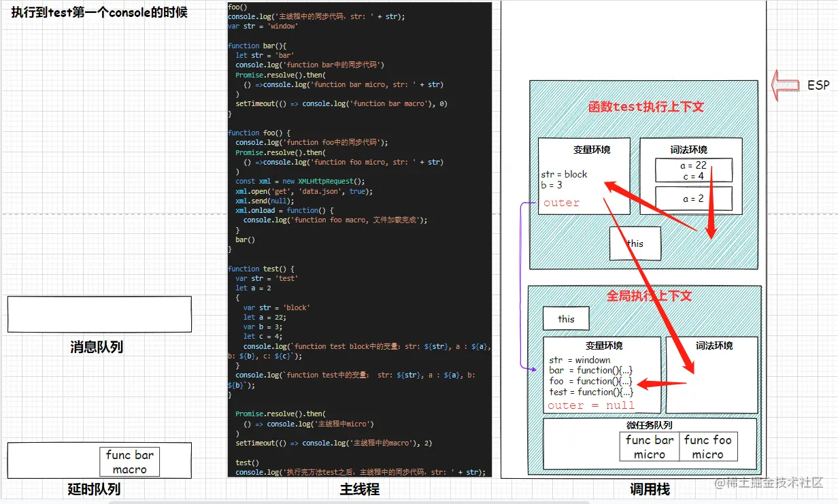Image resolution: width=838 pixels, height=504 pixels.
Task: Click the '全局执行上下文' heading
Action: [x=649, y=296]
